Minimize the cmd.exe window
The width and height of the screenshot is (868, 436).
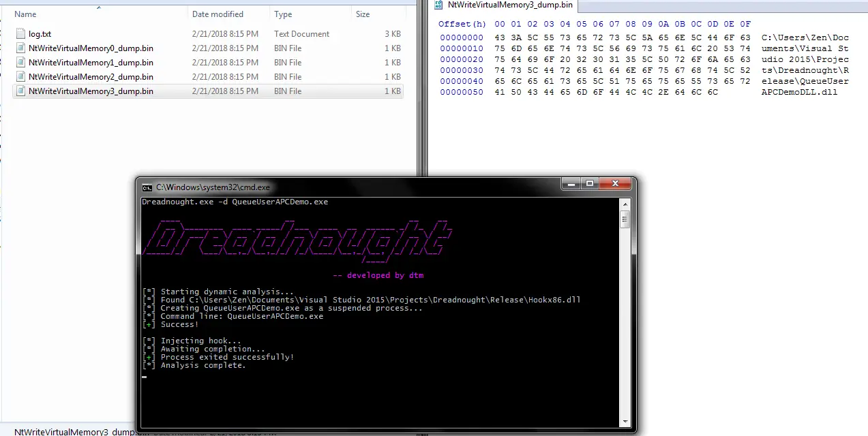(x=571, y=183)
